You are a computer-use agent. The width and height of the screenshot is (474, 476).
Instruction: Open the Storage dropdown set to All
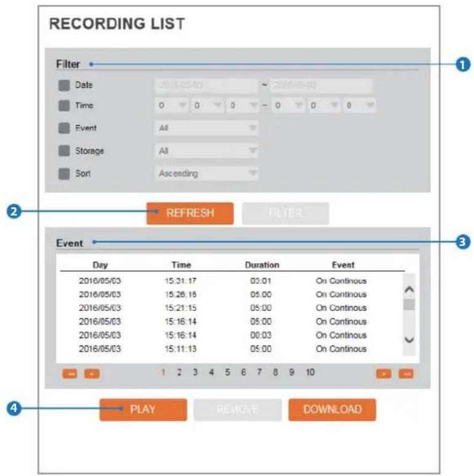(207, 151)
